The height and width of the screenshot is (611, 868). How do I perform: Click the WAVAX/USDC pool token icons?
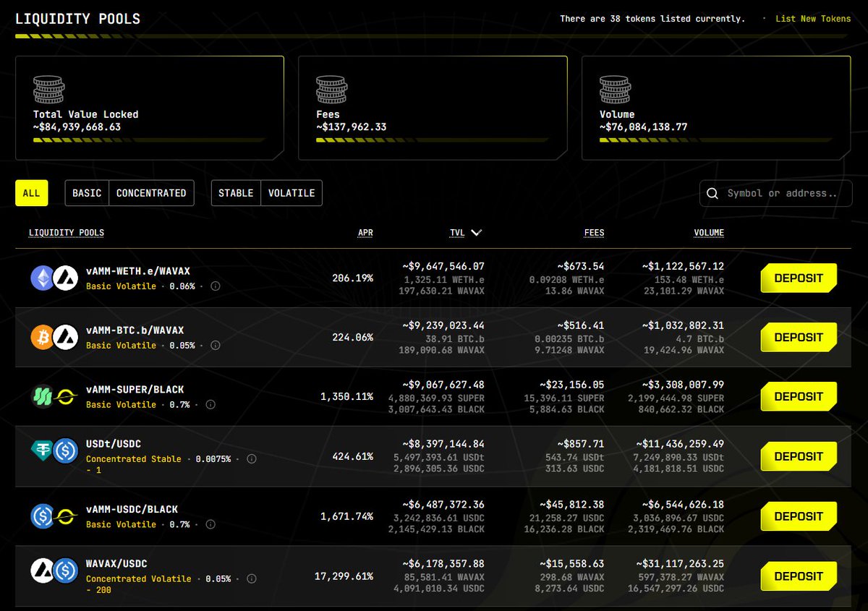[54, 571]
